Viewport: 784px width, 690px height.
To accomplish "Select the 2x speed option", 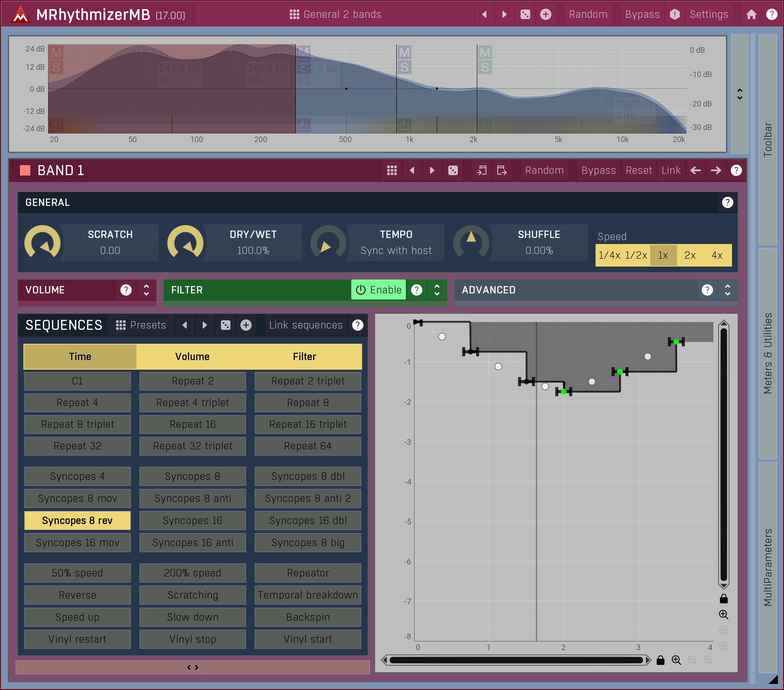I will coord(690,255).
